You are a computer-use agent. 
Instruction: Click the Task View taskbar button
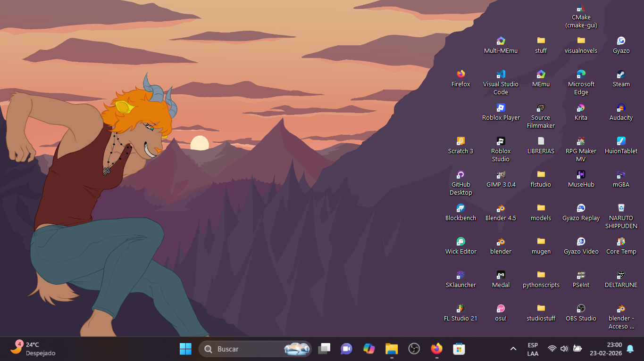tap(324, 349)
